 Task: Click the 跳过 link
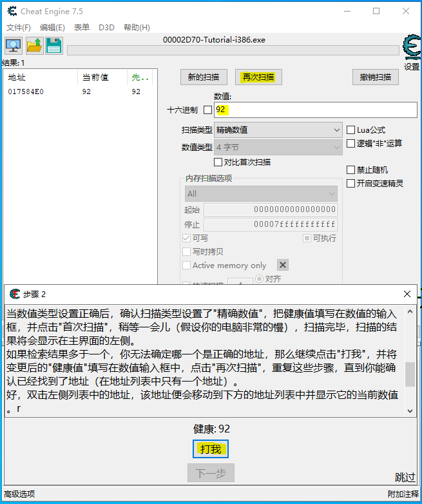(405, 478)
